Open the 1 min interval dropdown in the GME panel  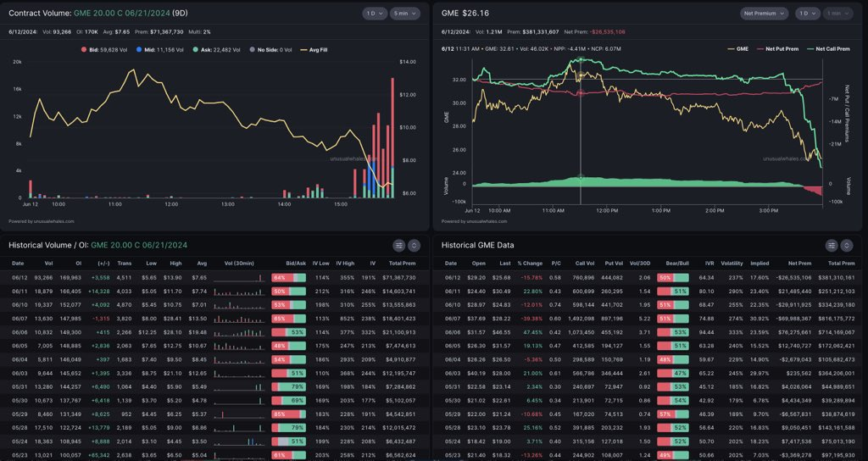click(837, 14)
